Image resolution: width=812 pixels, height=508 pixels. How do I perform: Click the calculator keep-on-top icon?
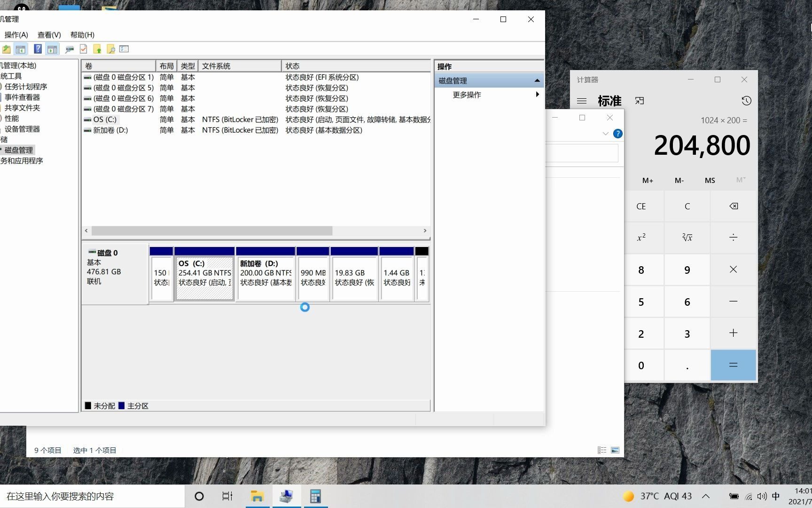640,101
